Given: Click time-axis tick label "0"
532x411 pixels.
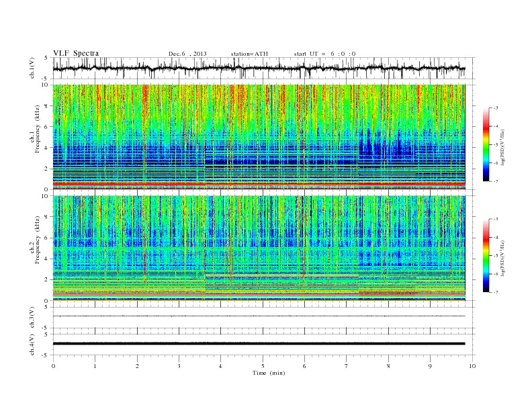Looking at the screenshot, I should tap(53, 366).
